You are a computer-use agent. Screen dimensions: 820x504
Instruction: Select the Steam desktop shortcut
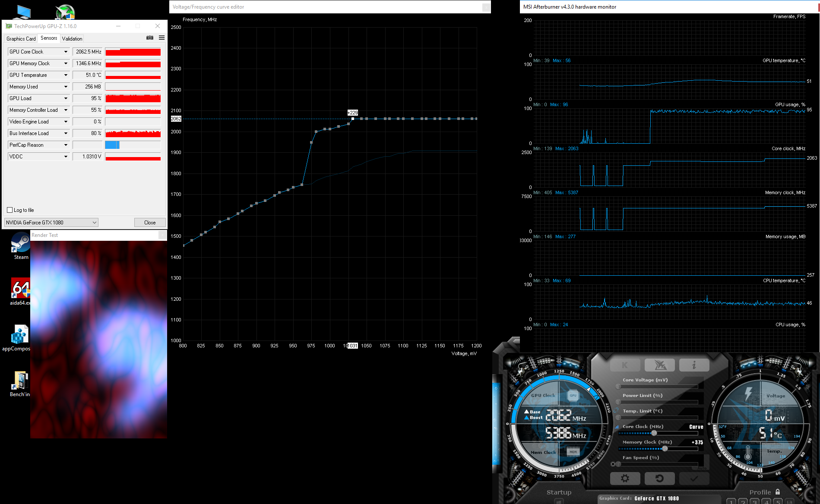(x=21, y=246)
